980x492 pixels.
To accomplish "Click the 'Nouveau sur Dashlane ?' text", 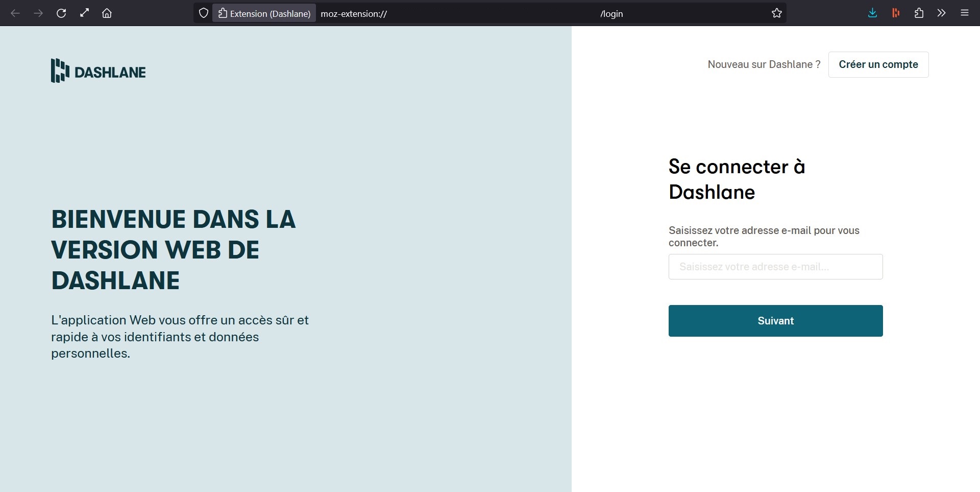I will [764, 64].
